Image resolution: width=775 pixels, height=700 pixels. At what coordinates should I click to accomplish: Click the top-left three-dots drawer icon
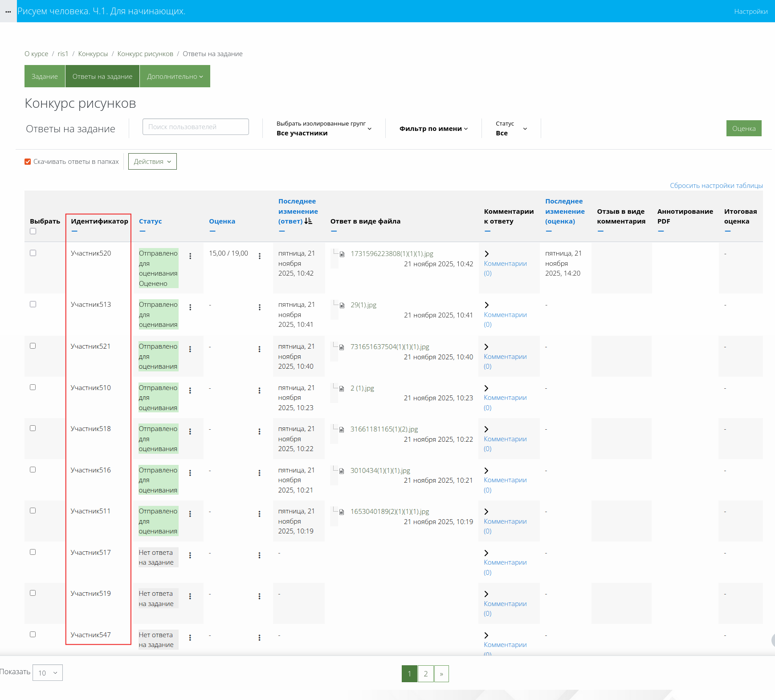point(8,12)
